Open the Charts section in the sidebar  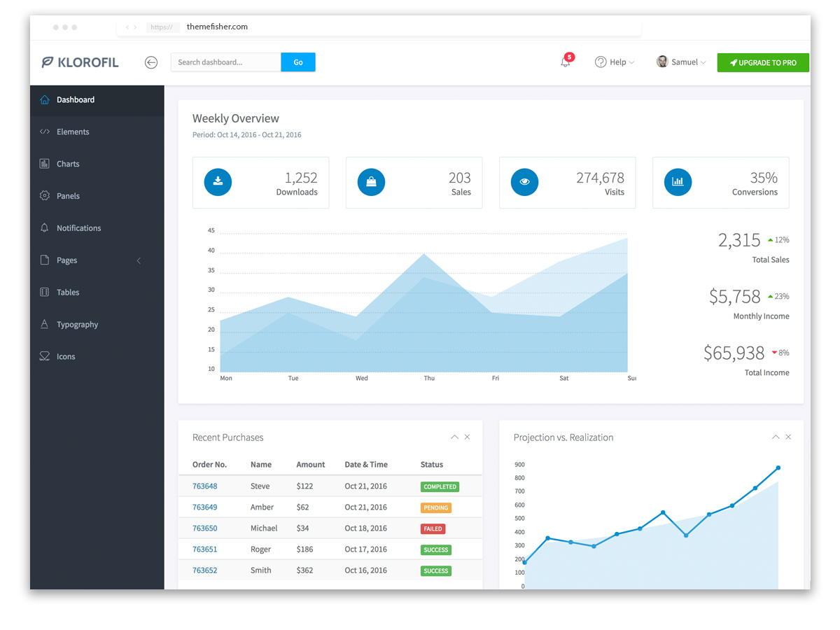[67, 163]
